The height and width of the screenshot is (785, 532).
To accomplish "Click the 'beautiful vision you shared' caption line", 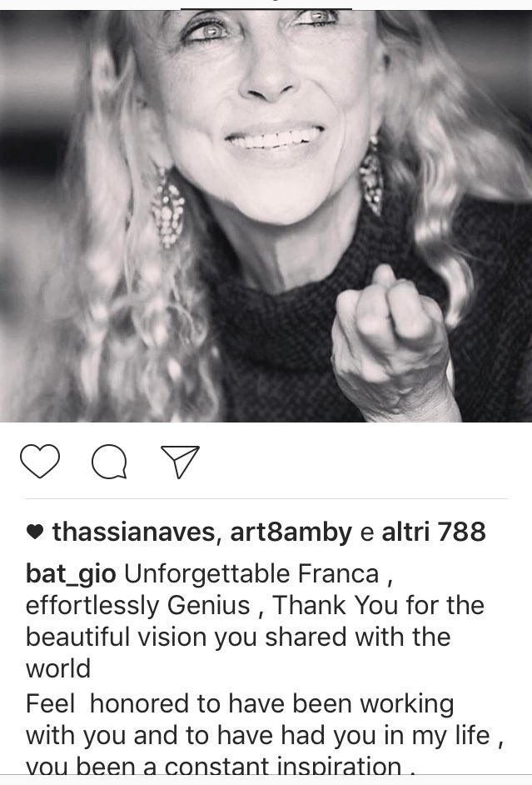I will pos(238,637).
